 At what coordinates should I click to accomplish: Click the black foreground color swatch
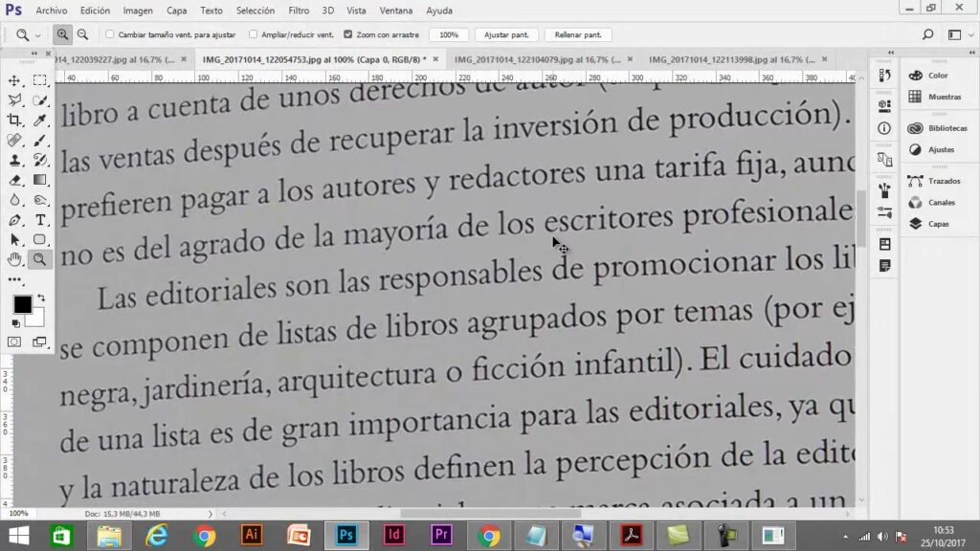click(x=22, y=305)
